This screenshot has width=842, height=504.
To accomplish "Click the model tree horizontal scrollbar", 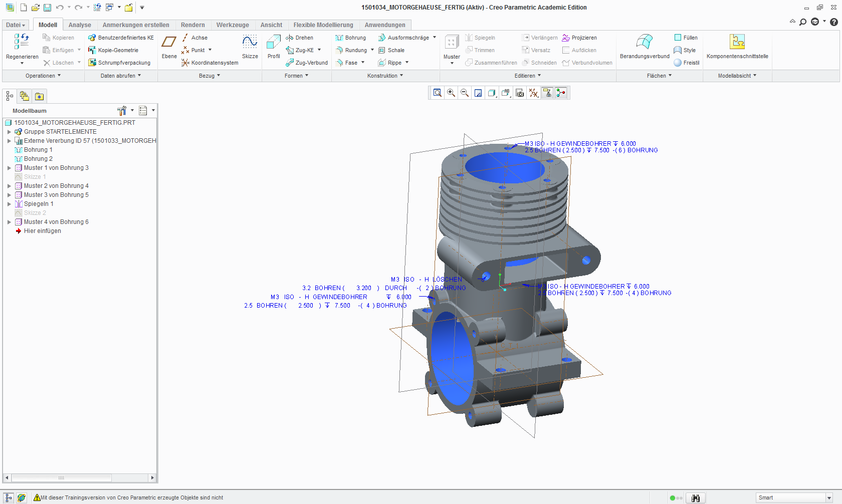I will tap(61, 477).
